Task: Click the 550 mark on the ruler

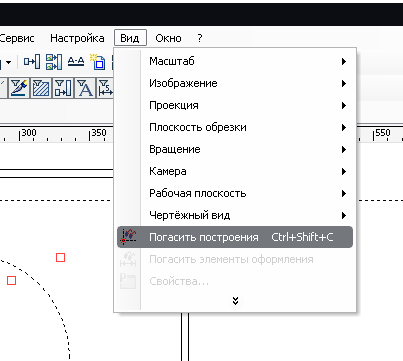Action: pyautogui.click(x=383, y=133)
